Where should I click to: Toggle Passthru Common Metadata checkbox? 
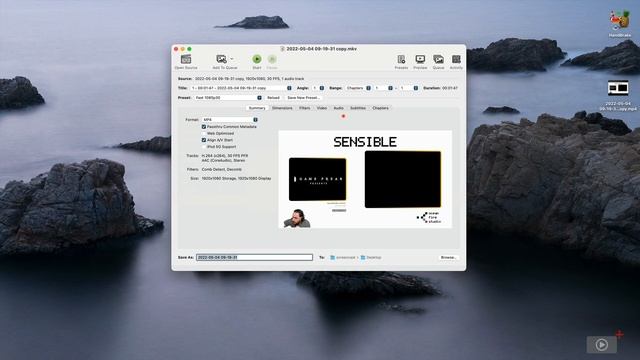pos(204,127)
